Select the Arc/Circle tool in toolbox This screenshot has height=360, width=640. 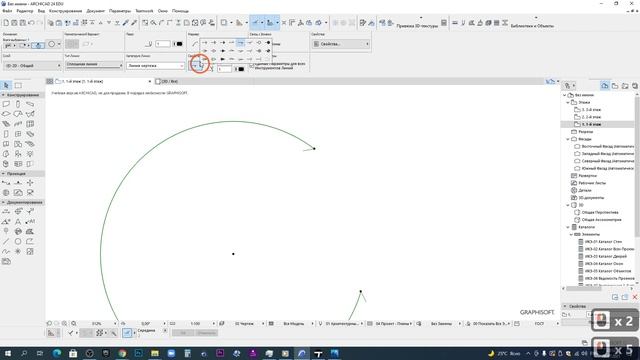click(18, 242)
